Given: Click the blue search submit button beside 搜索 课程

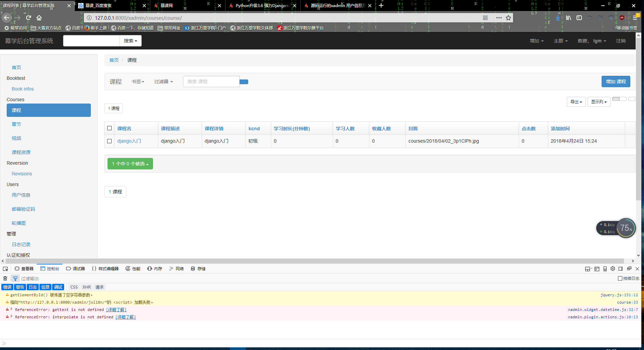Looking at the screenshot, I should click(244, 82).
